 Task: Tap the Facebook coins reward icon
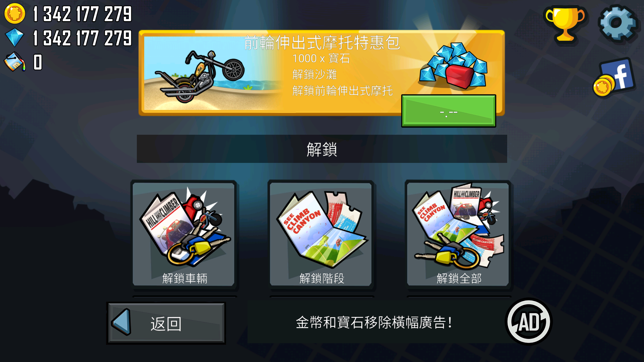(x=614, y=78)
